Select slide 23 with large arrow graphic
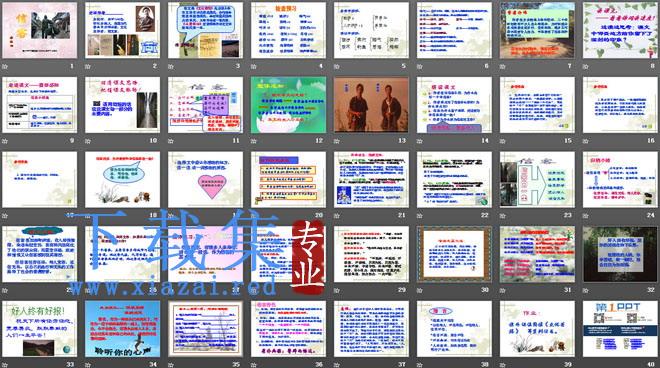The height and width of the screenshot is (368, 660). click(537, 179)
